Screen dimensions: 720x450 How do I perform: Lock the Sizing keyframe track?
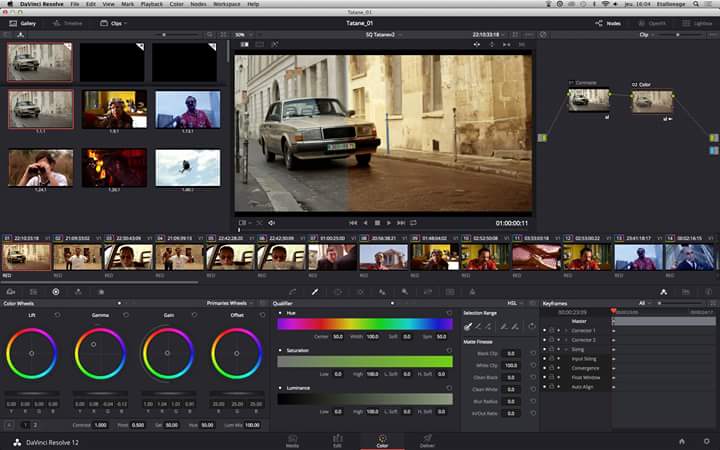click(551, 349)
